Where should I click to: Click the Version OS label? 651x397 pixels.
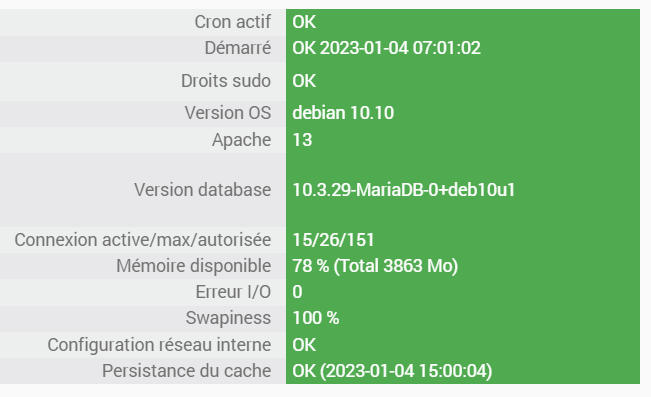click(x=228, y=113)
